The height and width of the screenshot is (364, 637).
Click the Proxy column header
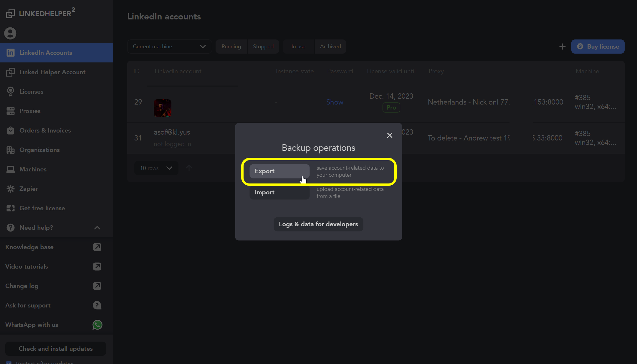click(x=436, y=71)
